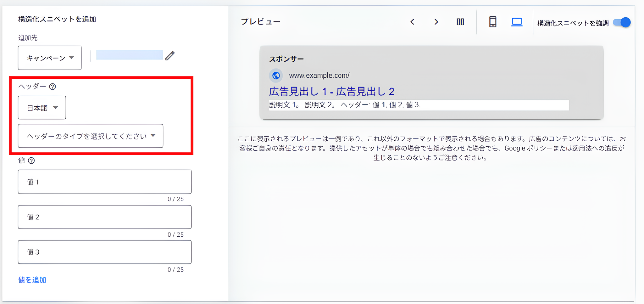Open the header type selection dropdown

pos(90,136)
